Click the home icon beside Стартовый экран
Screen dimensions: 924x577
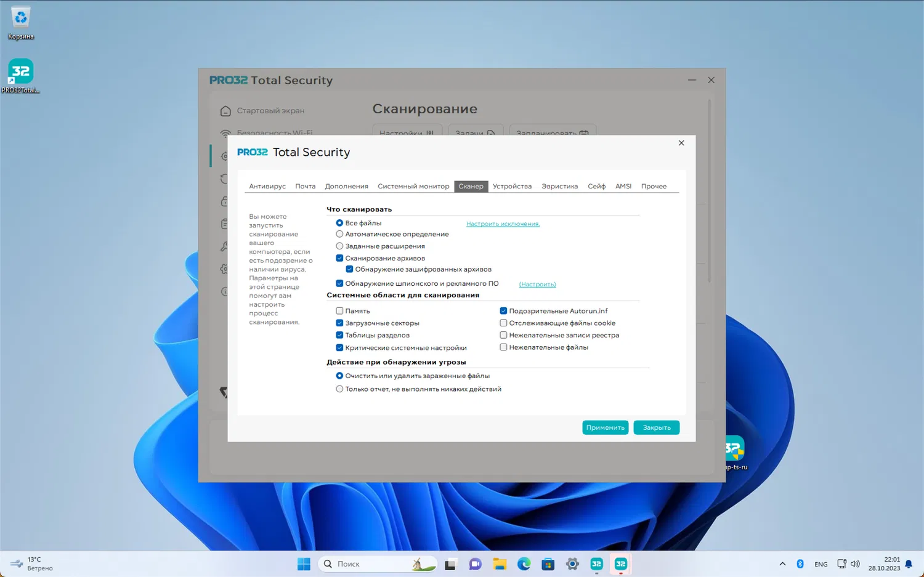point(225,111)
